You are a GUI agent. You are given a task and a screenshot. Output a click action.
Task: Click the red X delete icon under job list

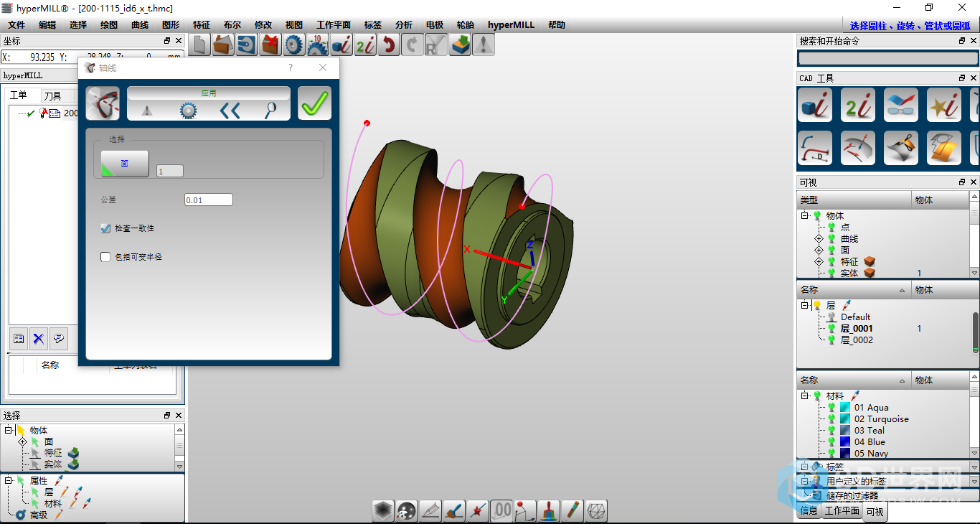(x=39, y=338)
